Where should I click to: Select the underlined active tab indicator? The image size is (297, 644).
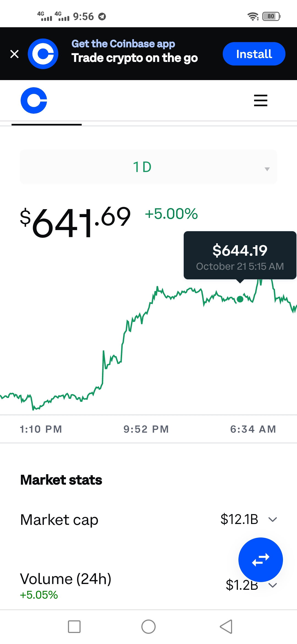tap(46, 125)
